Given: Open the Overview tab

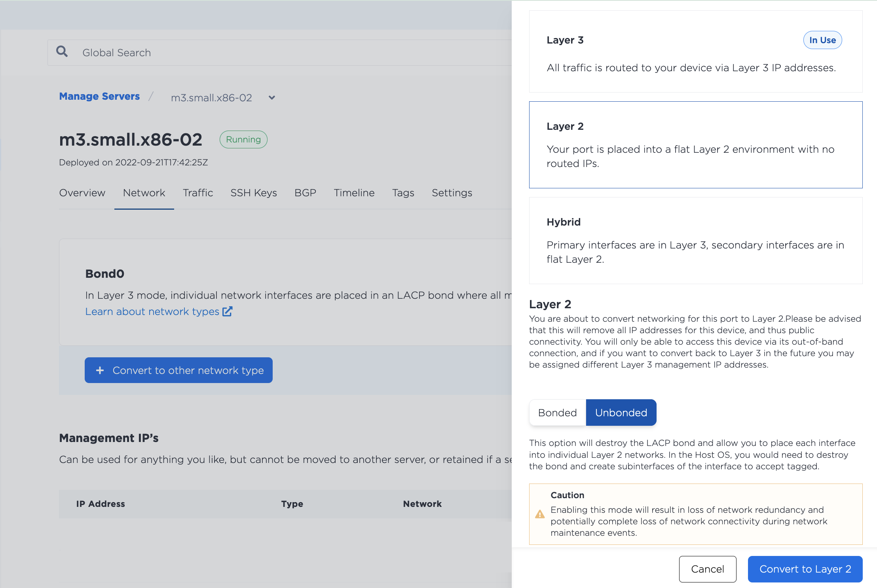Looking at the screenshot, I should [82, 193].
